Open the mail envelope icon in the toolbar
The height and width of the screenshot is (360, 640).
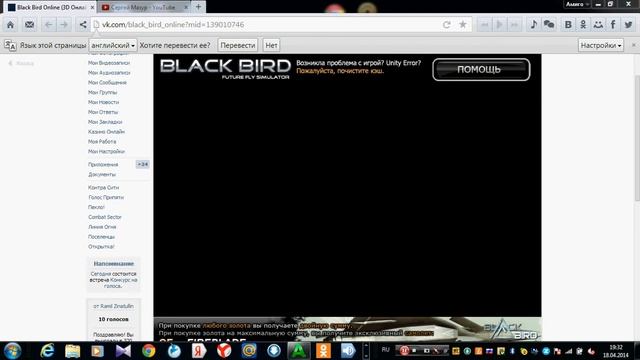click(29, 25)
